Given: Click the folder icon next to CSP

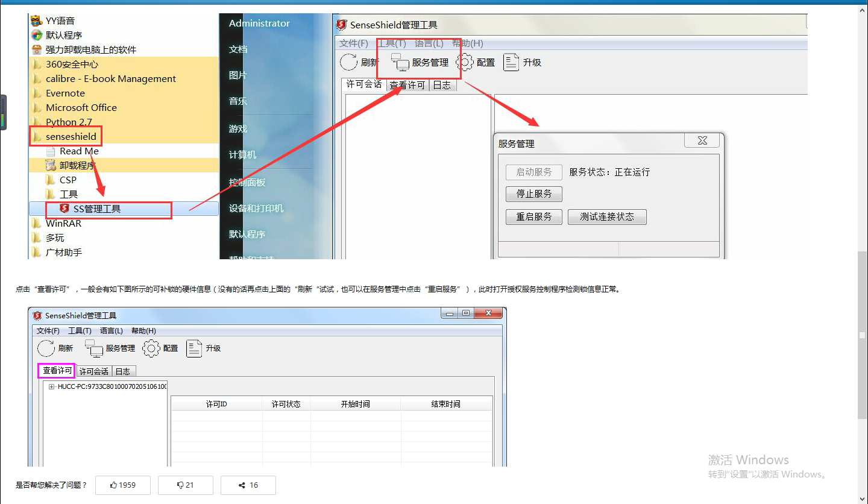Looking at the screenshot, I should [x=51, y=180].
